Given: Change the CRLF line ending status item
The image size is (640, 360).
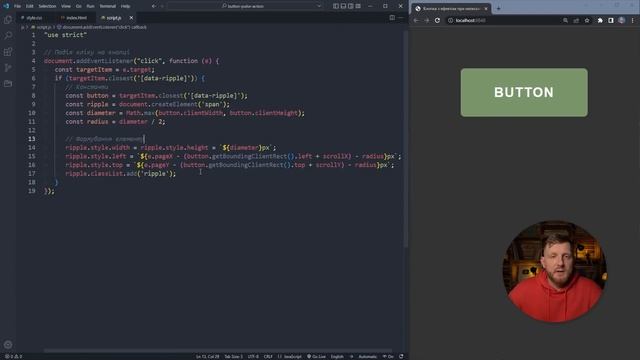Looking at the screenshot, I should coord(268,357).
